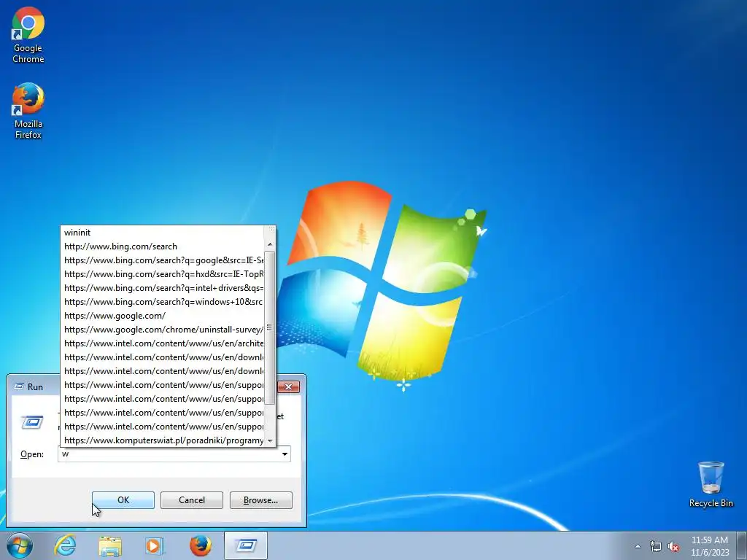The image size is (747, 560).
Task: Open Mozilla Firefox desktop shortcut
Action: tap(28, 111)
